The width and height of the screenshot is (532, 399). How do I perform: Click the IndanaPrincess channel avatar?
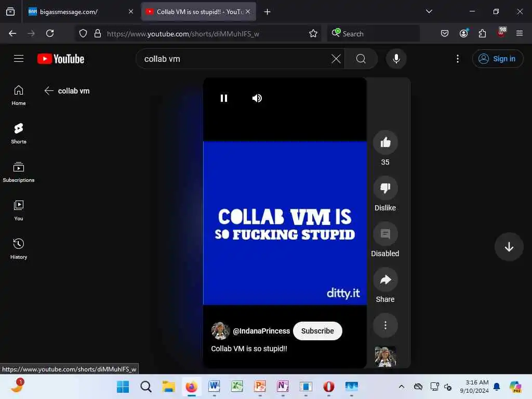point(220,331)
